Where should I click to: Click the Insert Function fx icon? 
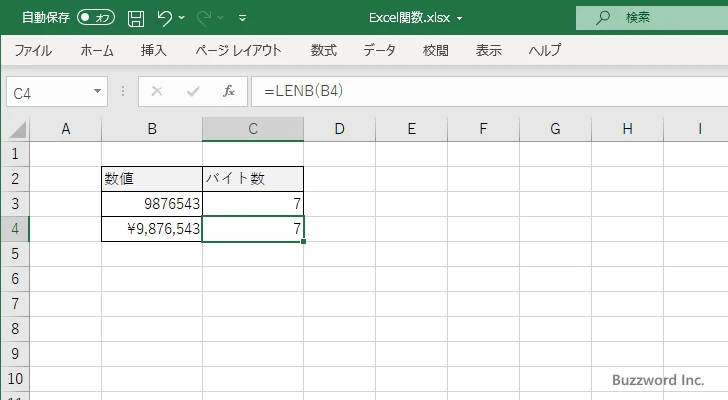coord(228,91)
